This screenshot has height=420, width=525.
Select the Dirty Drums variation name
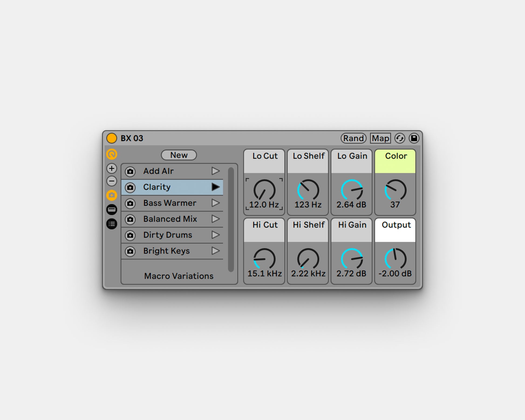click(x=168, y=235)
